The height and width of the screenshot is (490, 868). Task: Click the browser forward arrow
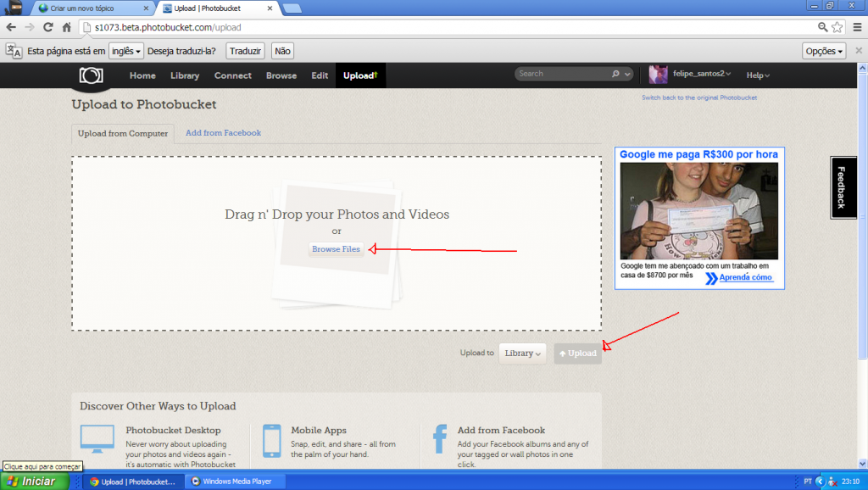30,27
